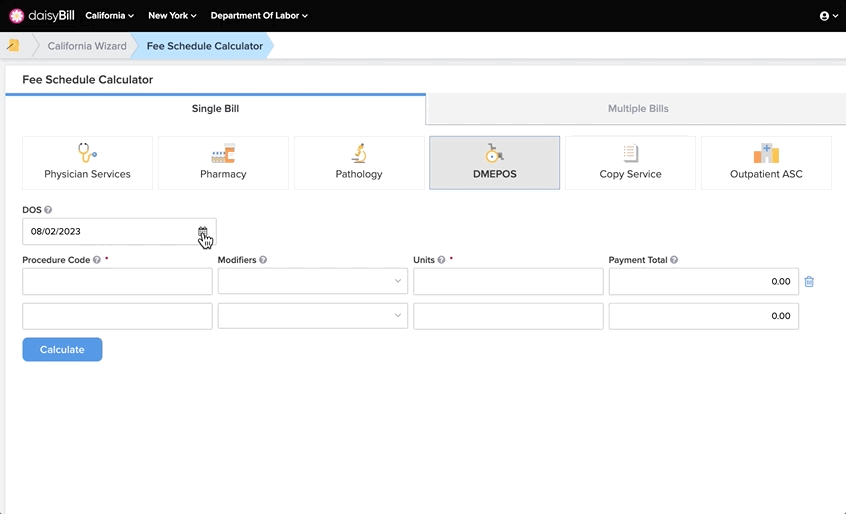Delete first row with trash icon
Screen dimensions: 846x514
tap(809, 282)
